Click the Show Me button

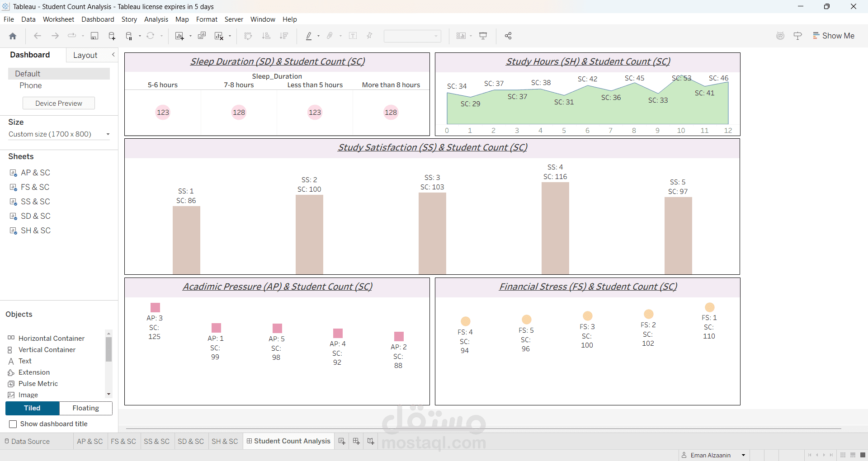pos(834,36)
